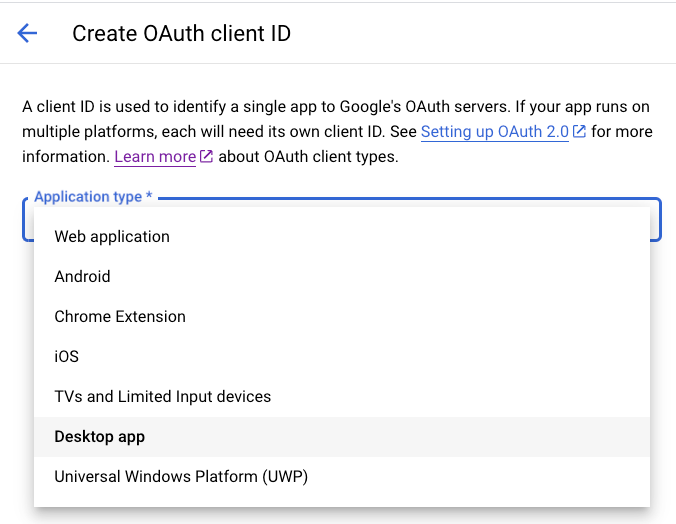
Task: Click external-link icon next to Learn more
Action: tap(207, 157)
